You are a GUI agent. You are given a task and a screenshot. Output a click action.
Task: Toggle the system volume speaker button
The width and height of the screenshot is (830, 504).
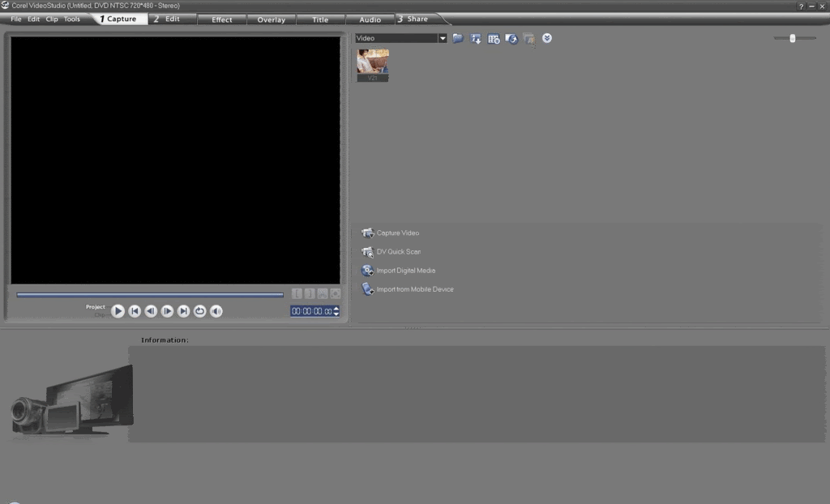click(216, 311)
